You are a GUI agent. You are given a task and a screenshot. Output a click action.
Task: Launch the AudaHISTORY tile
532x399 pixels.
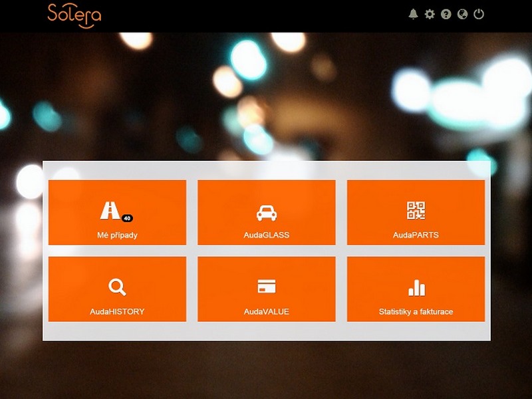tap(118, 289)
